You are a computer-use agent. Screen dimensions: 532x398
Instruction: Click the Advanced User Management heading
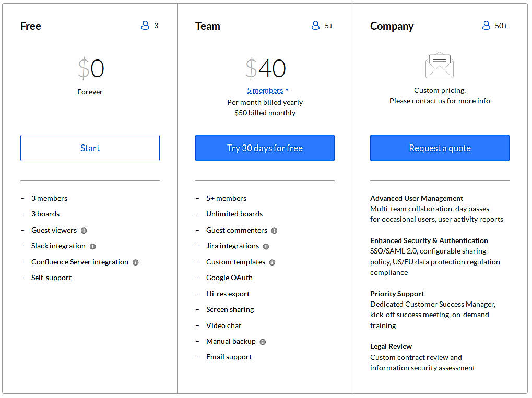[x=416, y=198]
